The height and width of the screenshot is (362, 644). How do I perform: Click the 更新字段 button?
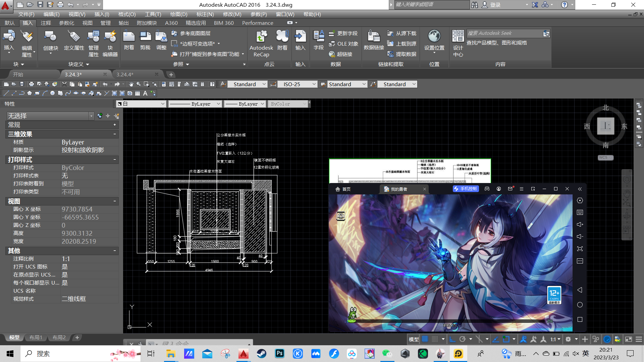point(343,34)
